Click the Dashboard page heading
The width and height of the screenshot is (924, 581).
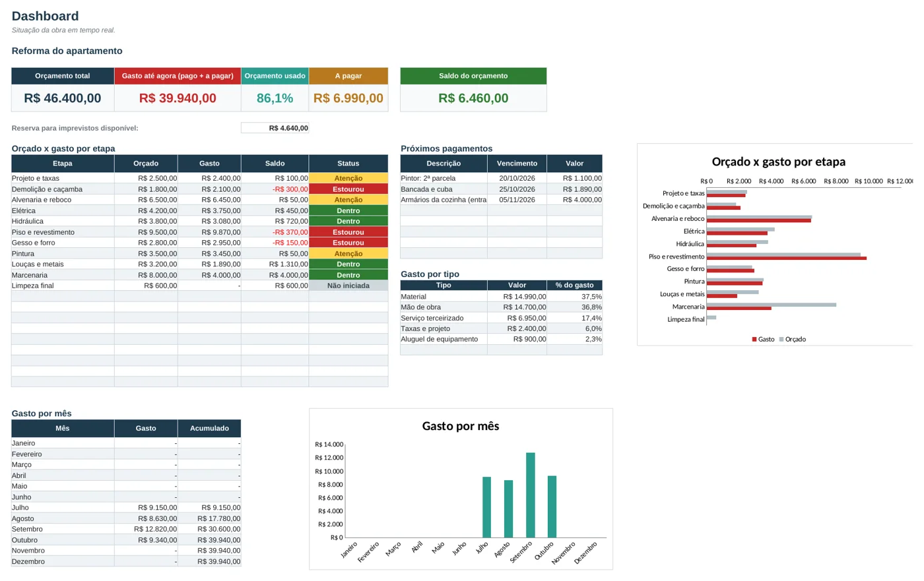pos(45,16)
